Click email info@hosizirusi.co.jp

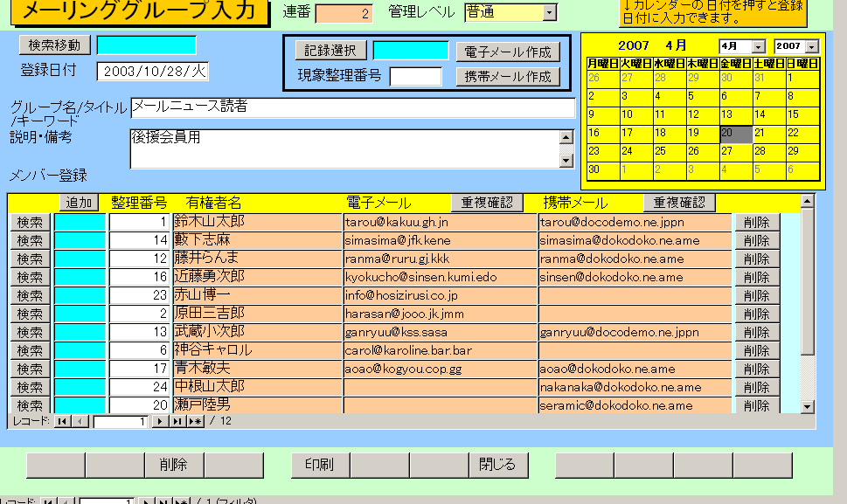(440, 296)
